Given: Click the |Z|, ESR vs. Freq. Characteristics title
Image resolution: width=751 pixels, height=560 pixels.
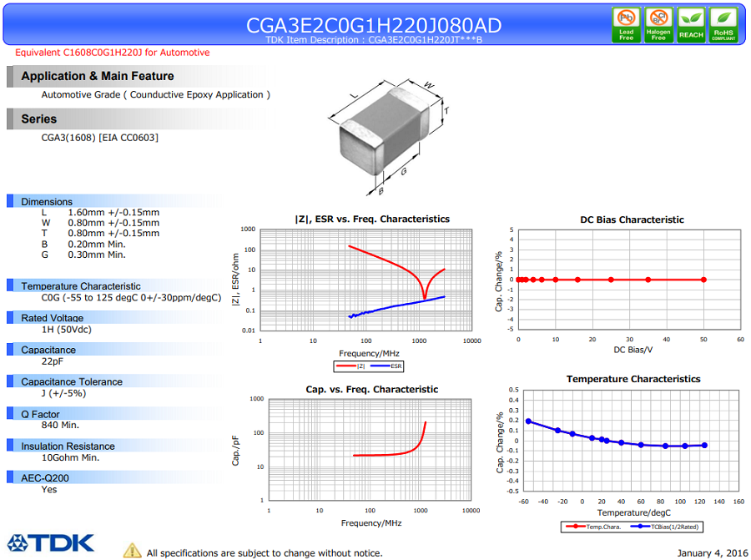Looking at the screenshot, I should point(372,219).
